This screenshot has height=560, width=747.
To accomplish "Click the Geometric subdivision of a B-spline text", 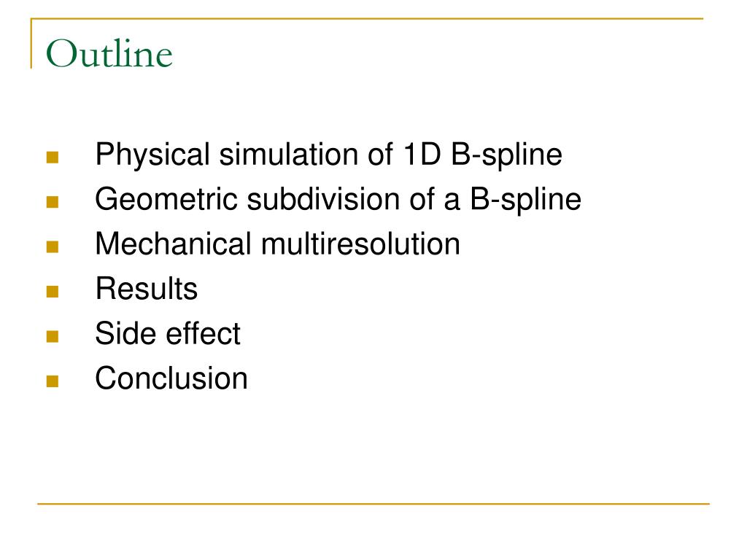I will click(338, 199).
